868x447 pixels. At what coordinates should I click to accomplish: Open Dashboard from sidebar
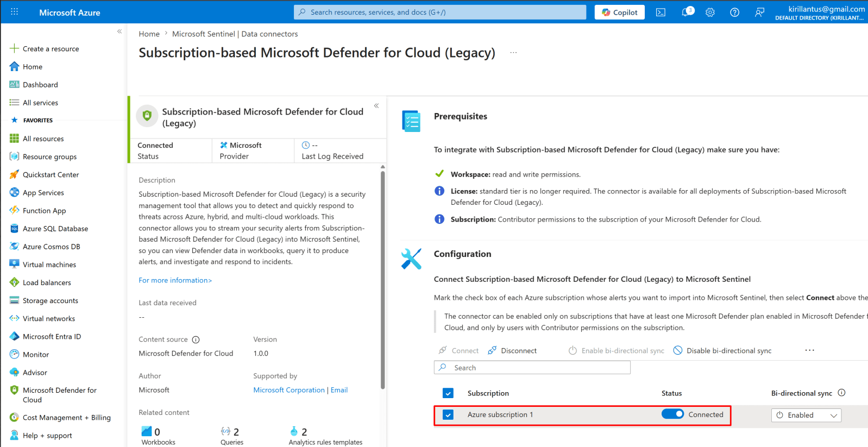tap(40, 85)
